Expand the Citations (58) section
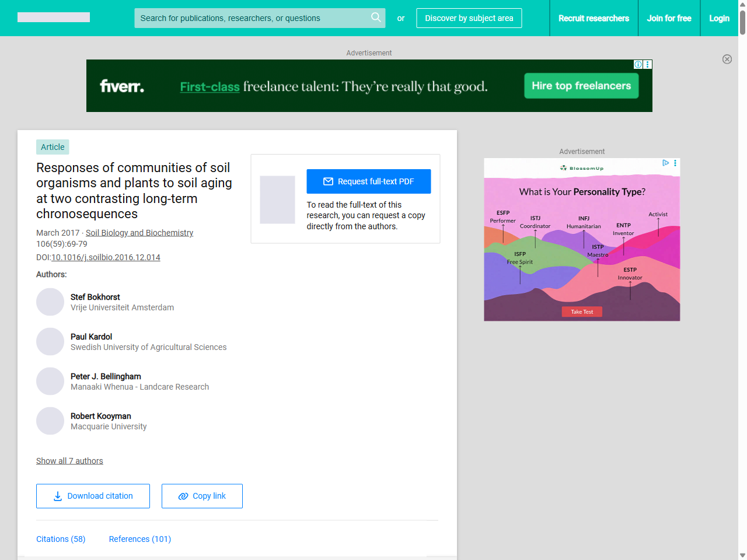The image size is (747, 560). (61, 539)
